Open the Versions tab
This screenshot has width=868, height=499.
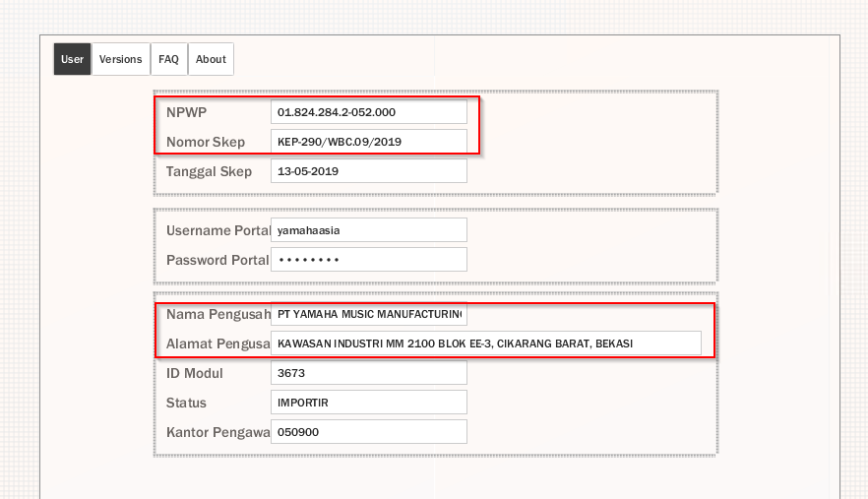coord(121,59)
